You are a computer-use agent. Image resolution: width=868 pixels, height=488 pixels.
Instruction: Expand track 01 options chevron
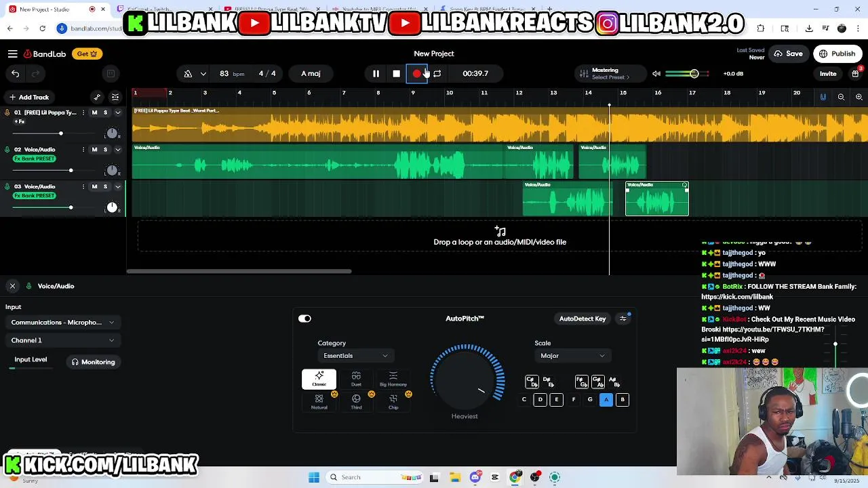tap(117, 113)
